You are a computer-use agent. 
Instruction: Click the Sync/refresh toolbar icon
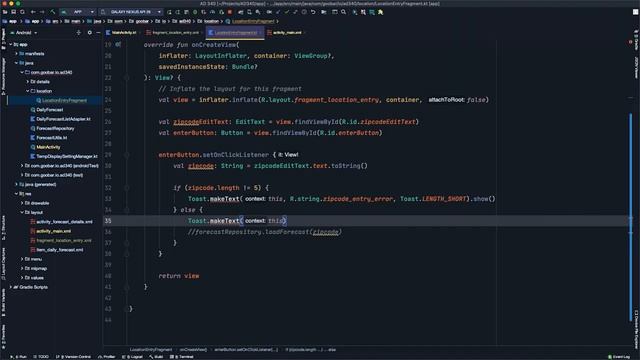pos(22,12)
